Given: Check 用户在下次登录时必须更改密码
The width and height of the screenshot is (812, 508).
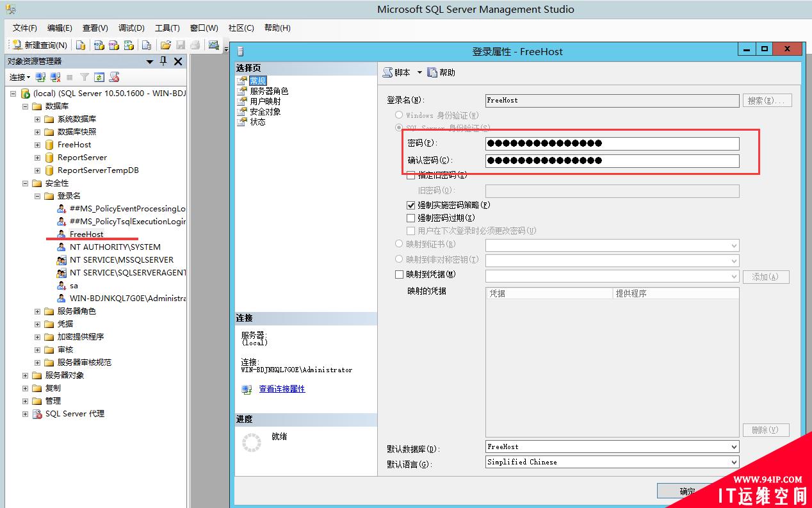Looking at the screenshot, I should coord(411,231).
